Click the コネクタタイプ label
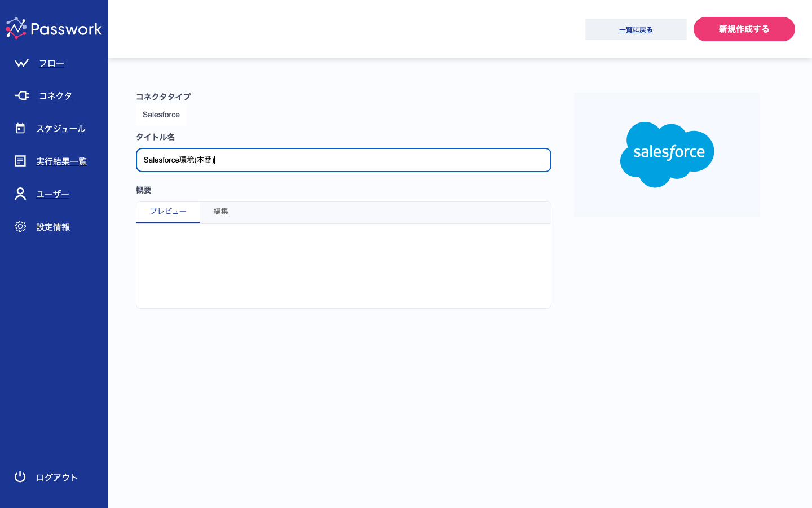 pos(164,97)
